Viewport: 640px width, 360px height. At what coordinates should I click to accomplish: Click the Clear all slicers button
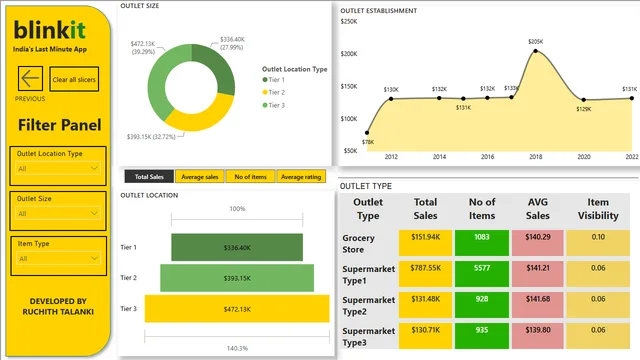click(74, 79)
